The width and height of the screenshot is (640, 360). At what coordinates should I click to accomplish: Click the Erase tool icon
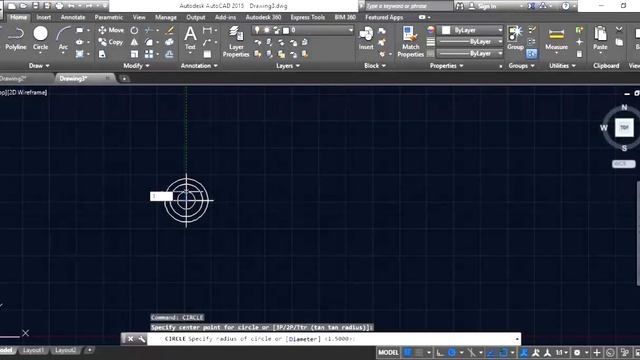(x=170, y=30)
